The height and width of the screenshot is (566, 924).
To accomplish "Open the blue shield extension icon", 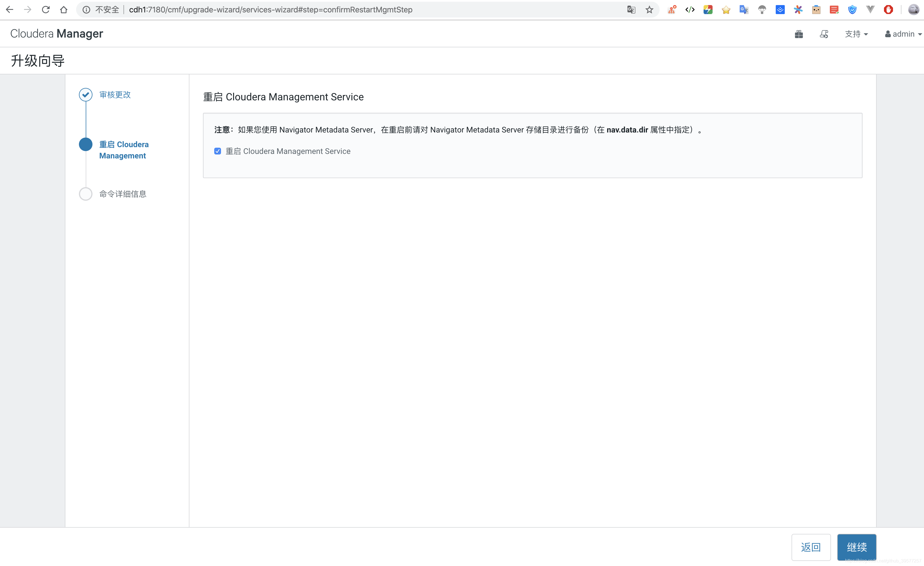I will click(852, 10).
